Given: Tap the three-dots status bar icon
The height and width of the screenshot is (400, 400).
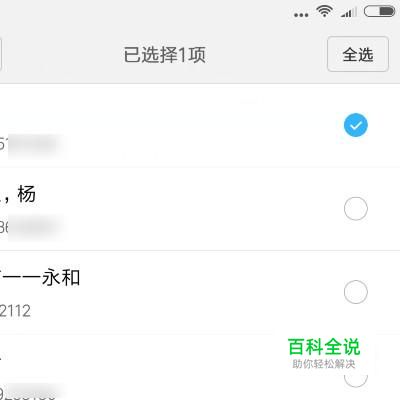Looking at the screenshot, I should (301, 15).
